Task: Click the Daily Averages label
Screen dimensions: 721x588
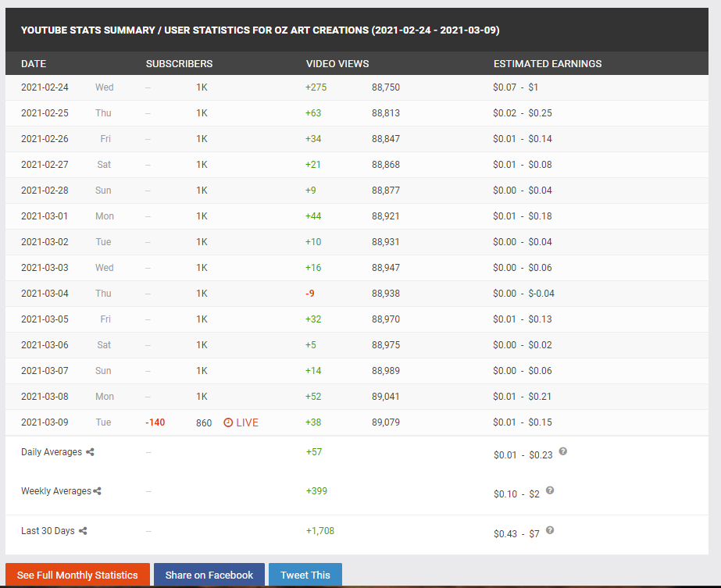Action: pyautogui.click(x=52, y=452)
